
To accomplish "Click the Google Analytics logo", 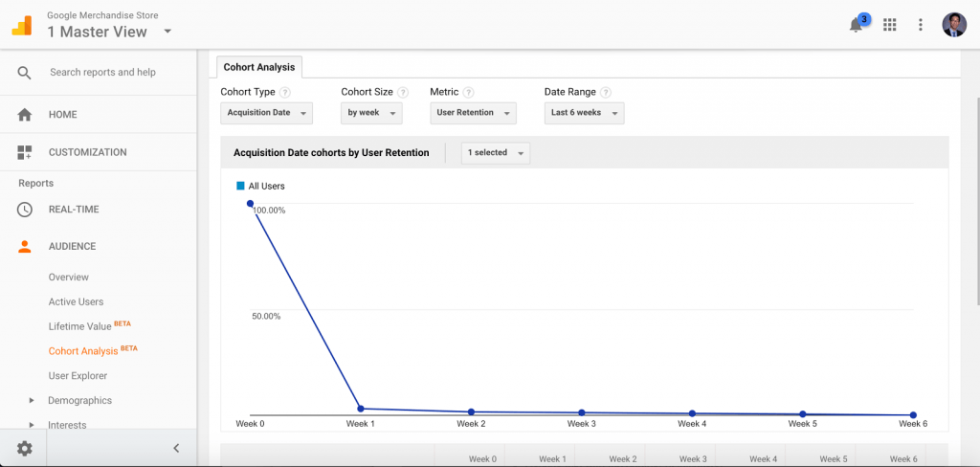I will click(x=21, y=25).
